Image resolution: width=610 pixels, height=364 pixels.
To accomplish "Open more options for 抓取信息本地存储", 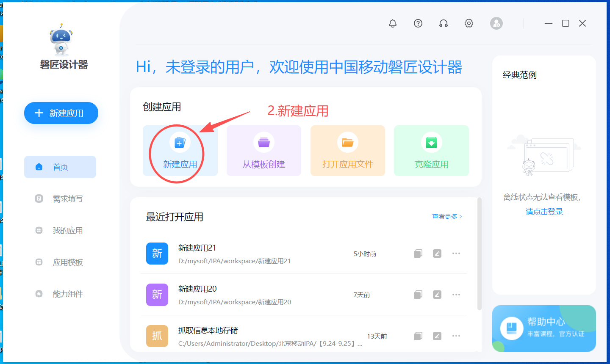I will click(x=456, y=336).
